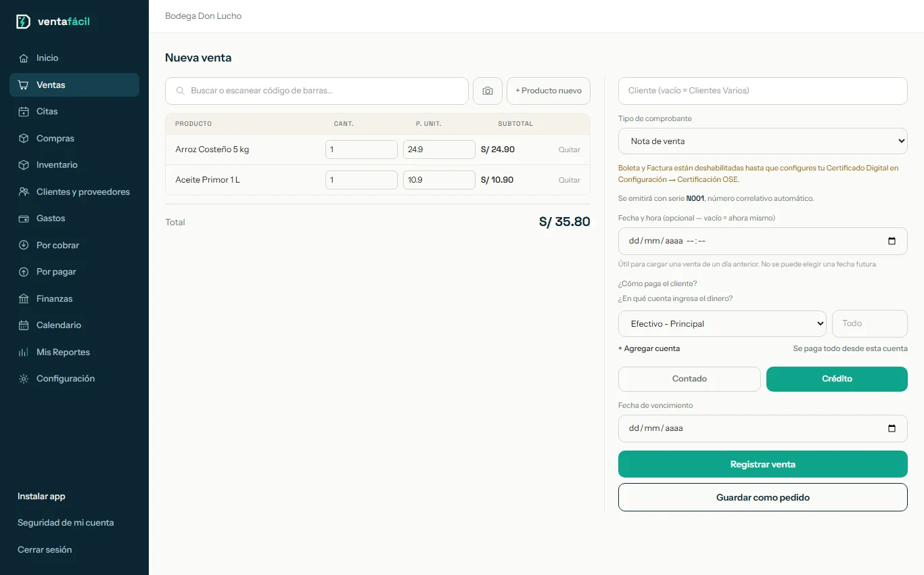The width and height of the screenshot is (924, 575).
Task: Click the Clientes y proveedores people icon
Action: coord(24,192)
